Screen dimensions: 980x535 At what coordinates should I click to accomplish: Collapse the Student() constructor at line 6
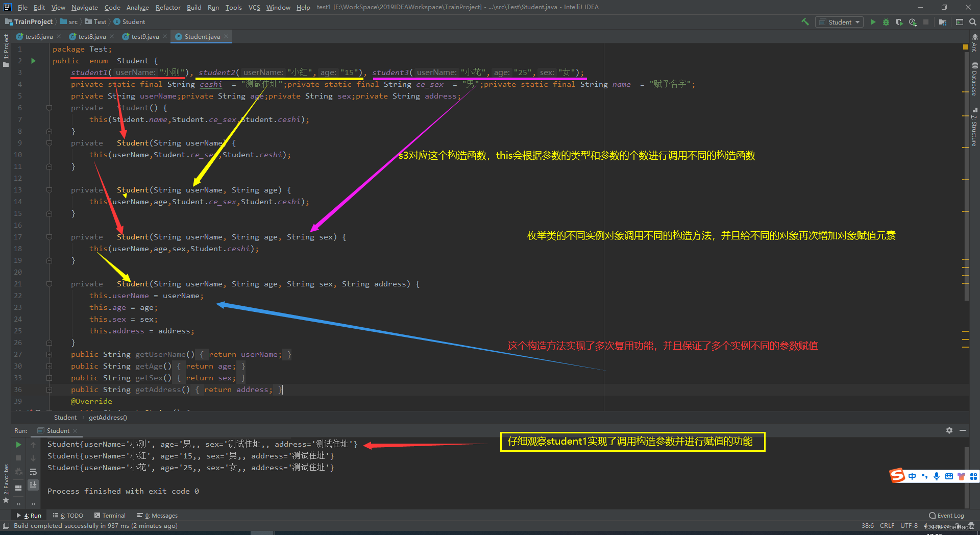coord(50,108)
